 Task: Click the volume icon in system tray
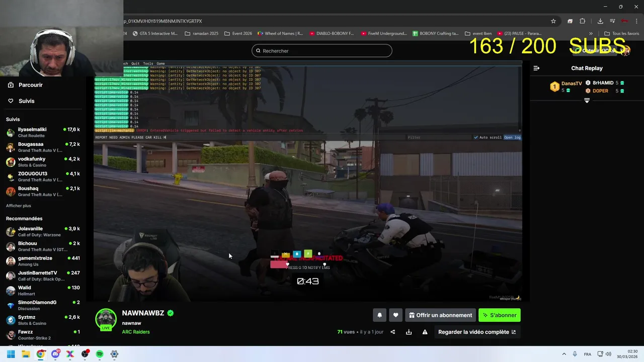tap(608, 354)
